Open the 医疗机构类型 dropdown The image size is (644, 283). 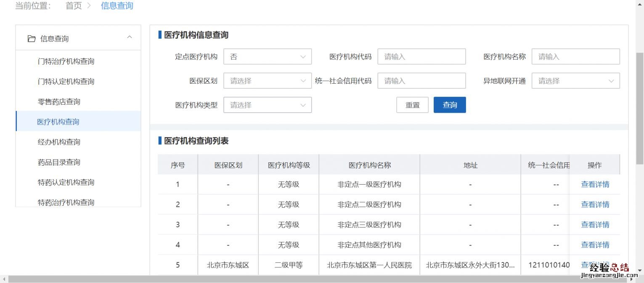267,105
